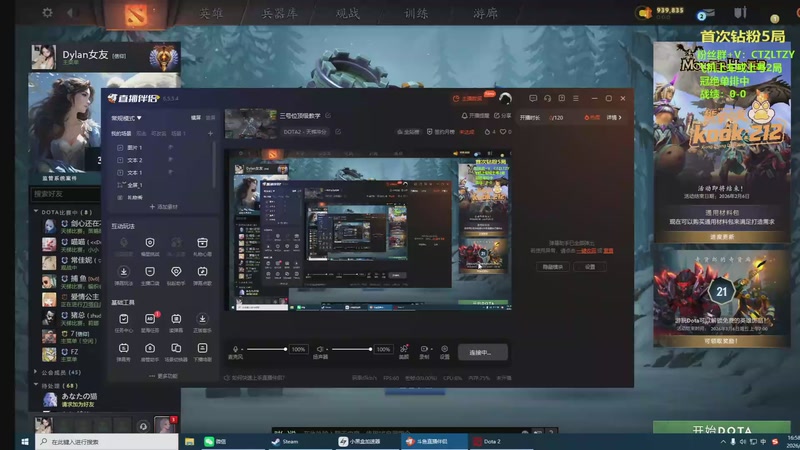Open the AD task icon with badge
The image size is (800, 450).
150,319
